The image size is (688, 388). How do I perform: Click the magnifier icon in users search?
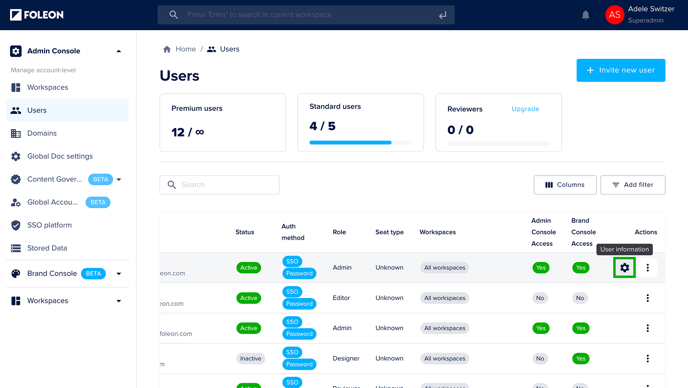click(172, 185)
